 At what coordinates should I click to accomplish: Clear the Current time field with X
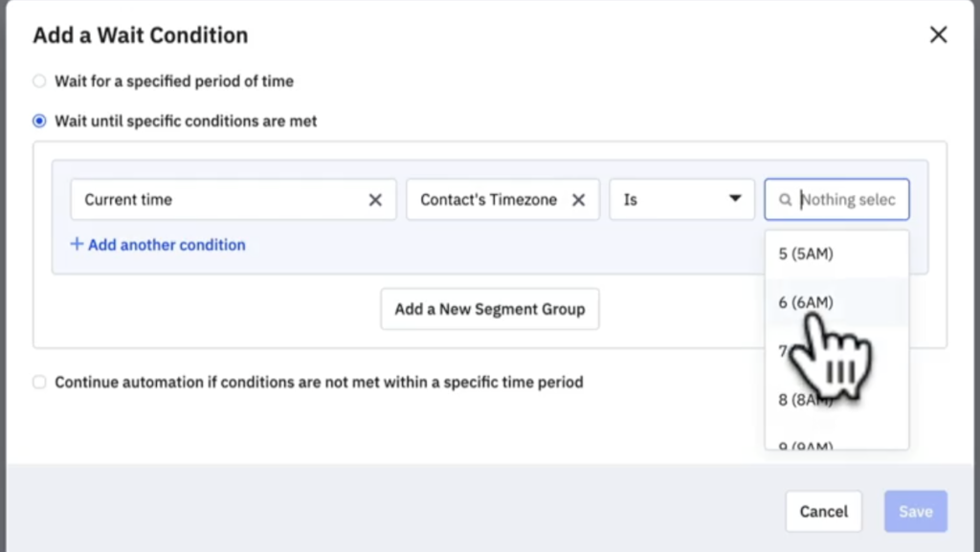click(375, 200)
